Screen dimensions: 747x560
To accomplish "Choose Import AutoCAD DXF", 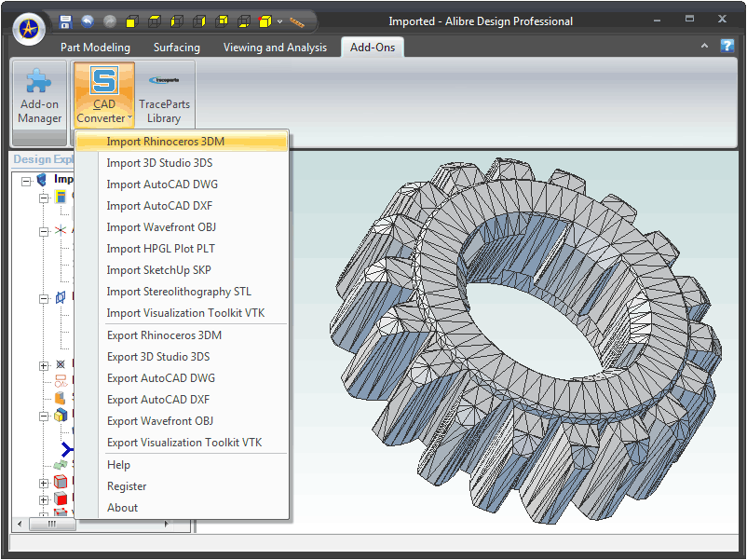I will pos(182,206).
